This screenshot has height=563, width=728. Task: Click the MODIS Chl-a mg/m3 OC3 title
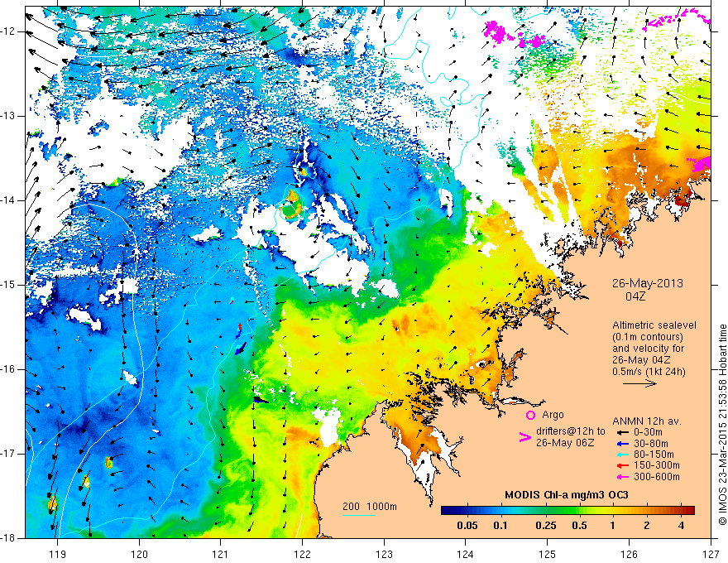[567, 495]
